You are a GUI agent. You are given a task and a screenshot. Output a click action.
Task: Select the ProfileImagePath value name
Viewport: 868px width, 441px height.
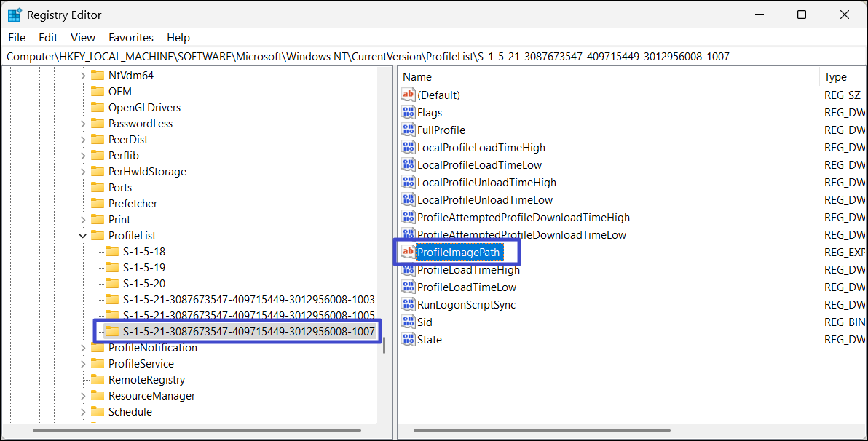(458, 253)
